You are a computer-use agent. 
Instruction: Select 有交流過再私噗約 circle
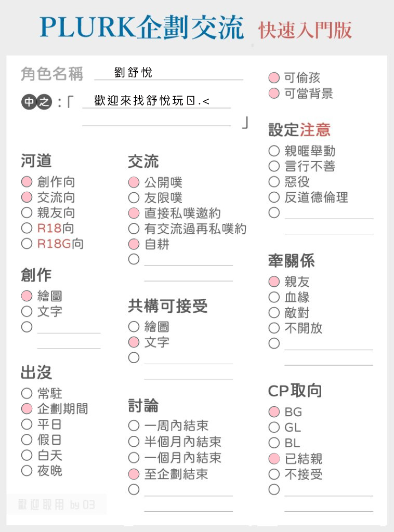point(134,229)
